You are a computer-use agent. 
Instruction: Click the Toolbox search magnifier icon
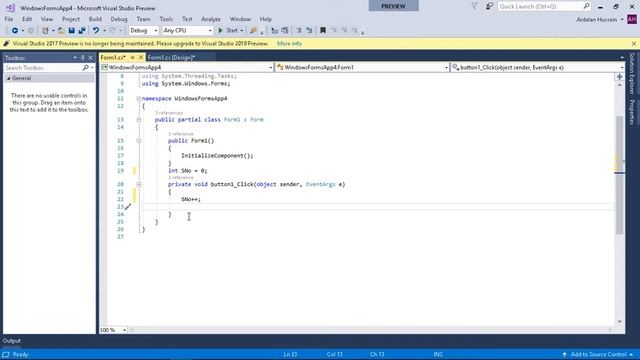coord(85,68)
